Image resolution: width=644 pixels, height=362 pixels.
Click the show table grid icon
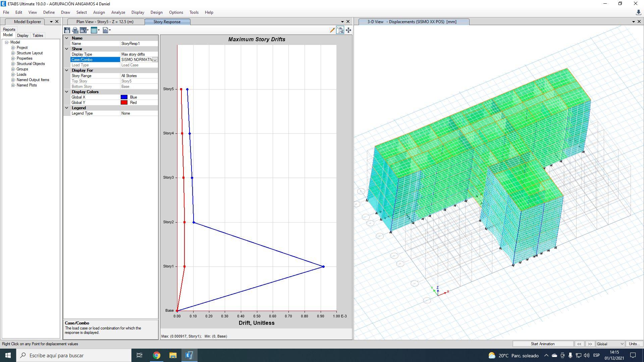(94, 30)
